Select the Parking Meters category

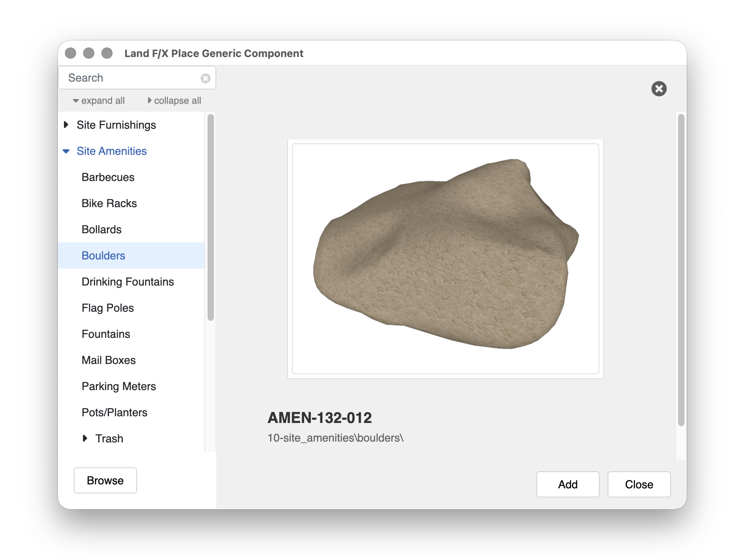[x=131, y=386]
